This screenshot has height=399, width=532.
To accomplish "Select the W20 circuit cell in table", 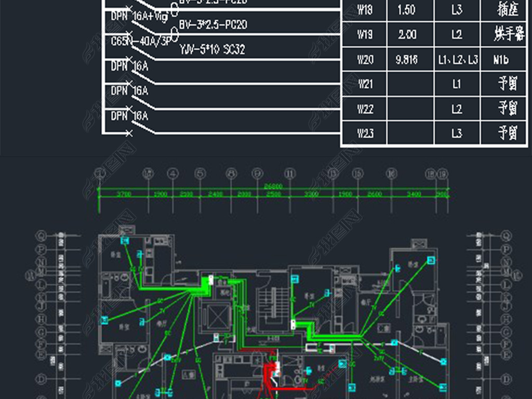I will pyautogui.click(x=365, y=60).
